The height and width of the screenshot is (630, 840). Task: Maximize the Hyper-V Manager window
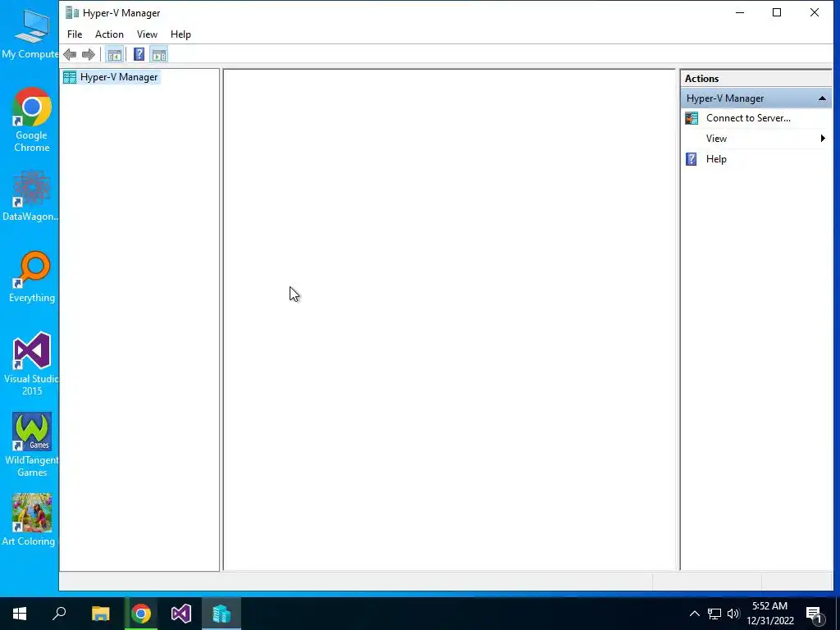coord(777,12)
